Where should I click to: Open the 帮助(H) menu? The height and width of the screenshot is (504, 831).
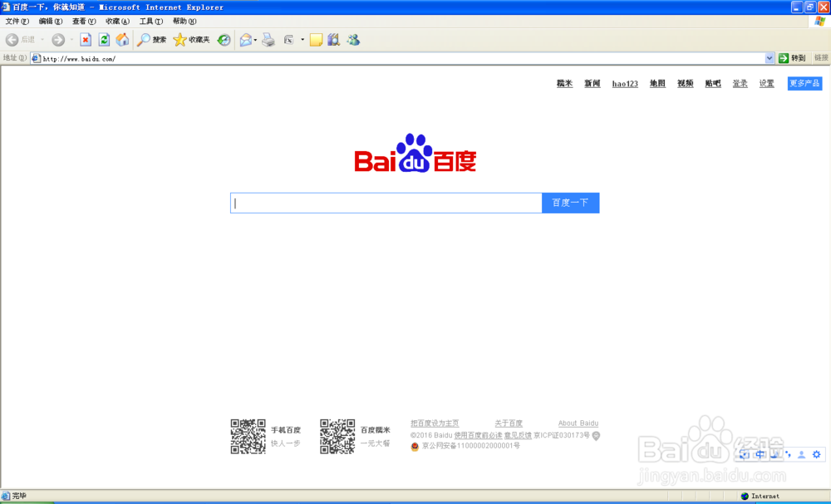(x=184, y=22)
